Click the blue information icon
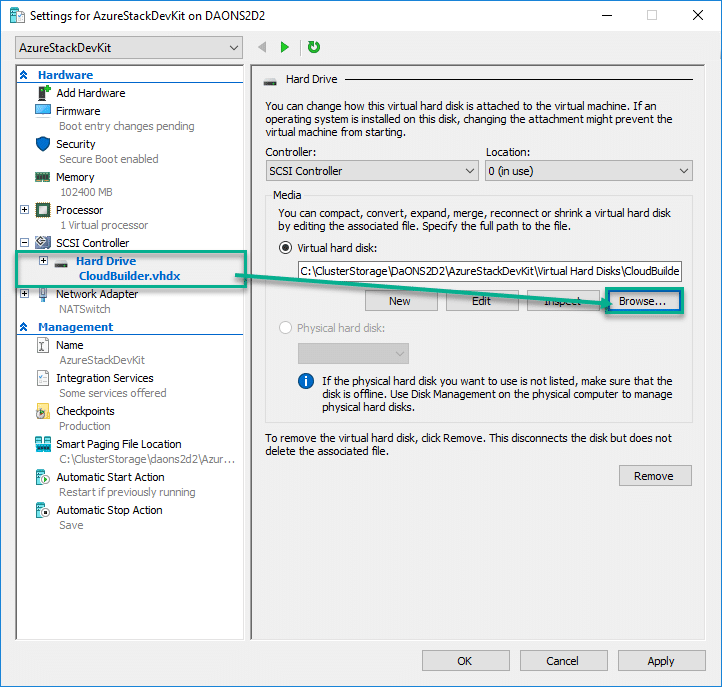Screen dimensions: 722x687 click(x=306, y=381)
